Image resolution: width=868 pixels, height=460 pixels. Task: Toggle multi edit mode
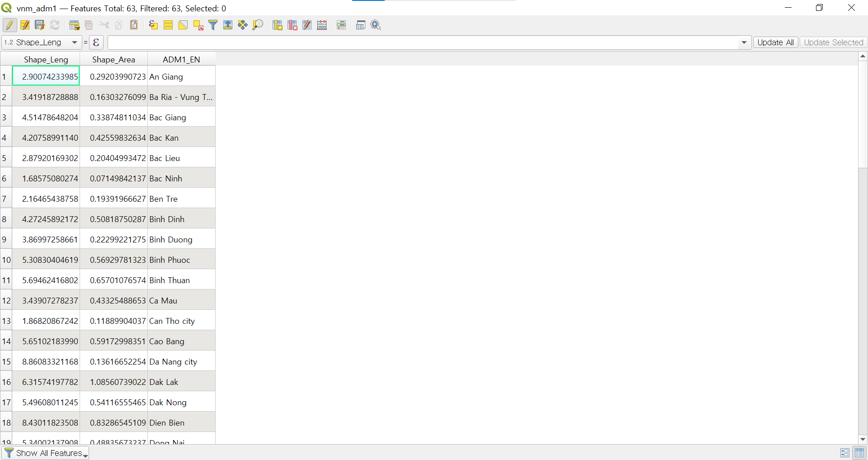25,25
